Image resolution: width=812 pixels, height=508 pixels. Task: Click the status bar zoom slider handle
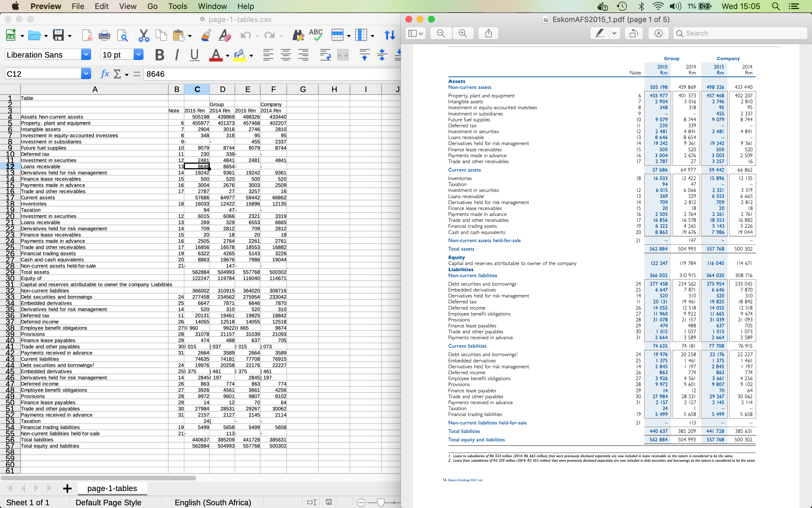(381, 502)
